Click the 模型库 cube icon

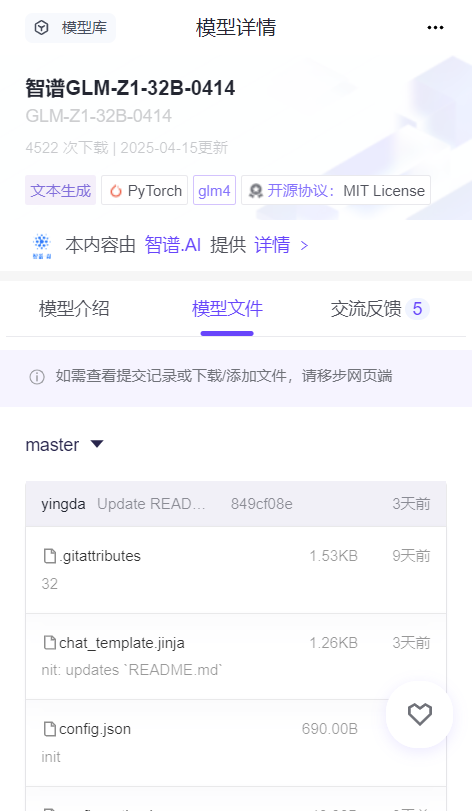41,27
